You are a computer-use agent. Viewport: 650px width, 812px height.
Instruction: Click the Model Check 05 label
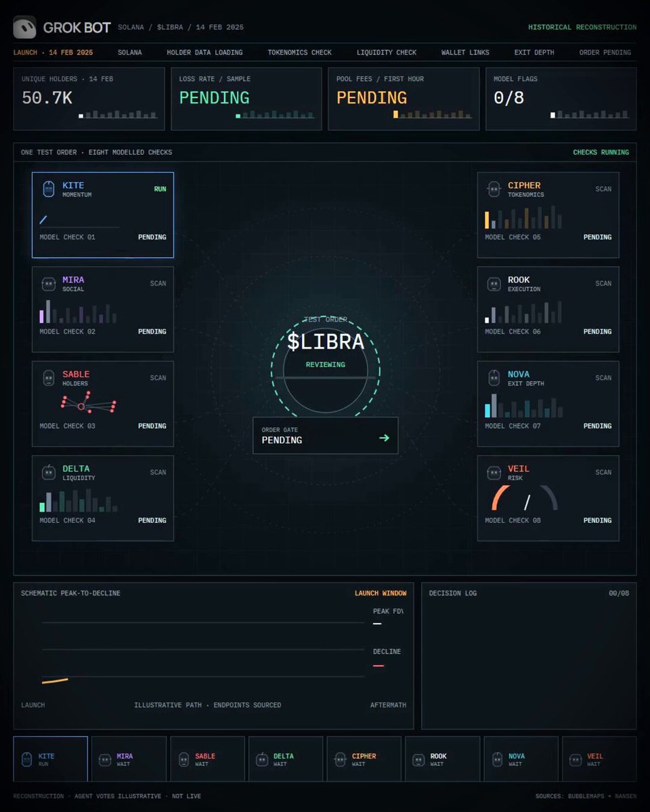513,238
